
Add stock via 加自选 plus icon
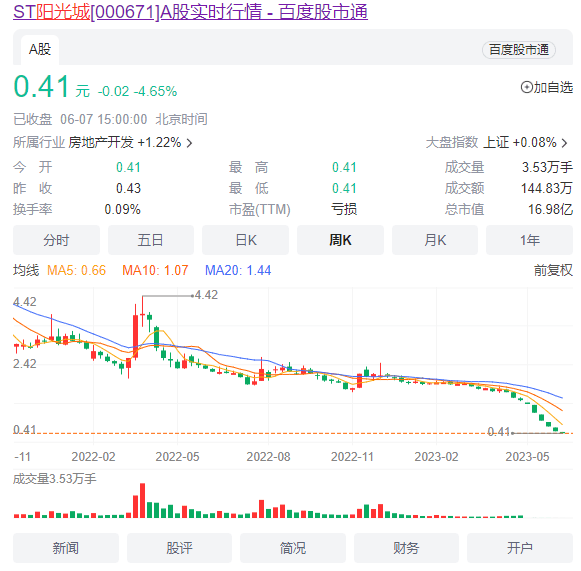point(526,87)
